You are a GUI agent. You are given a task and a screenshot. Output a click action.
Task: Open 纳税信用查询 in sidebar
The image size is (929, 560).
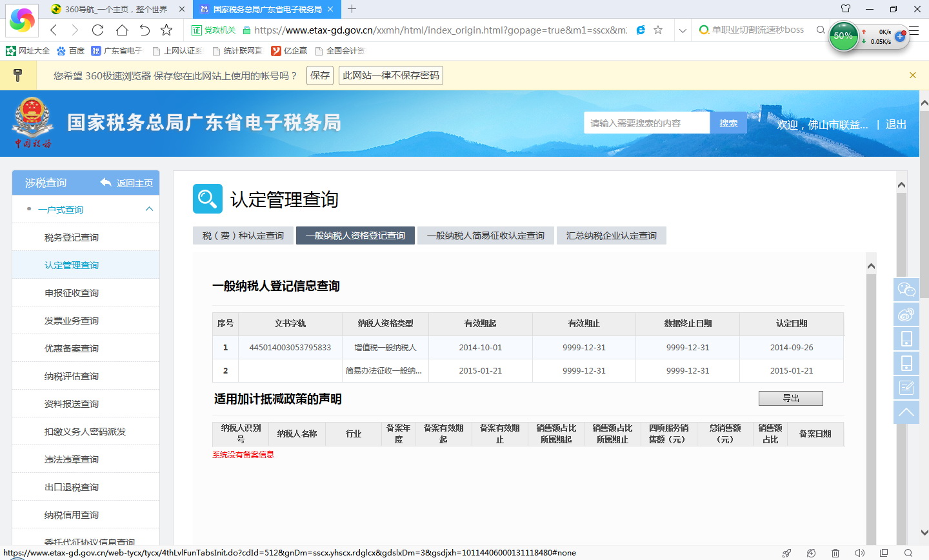(86, 515)
